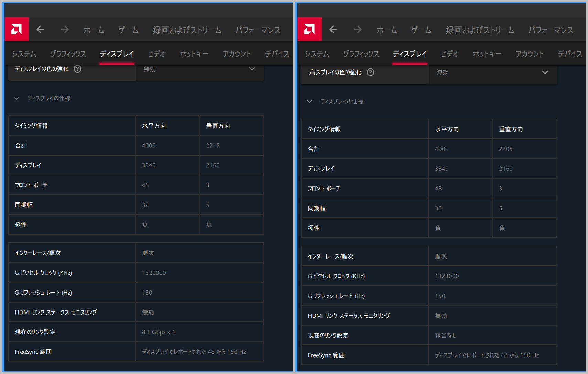Switch to グラフィックス sub-tab in the left window

pyautogui.click(x=68, y=54)
